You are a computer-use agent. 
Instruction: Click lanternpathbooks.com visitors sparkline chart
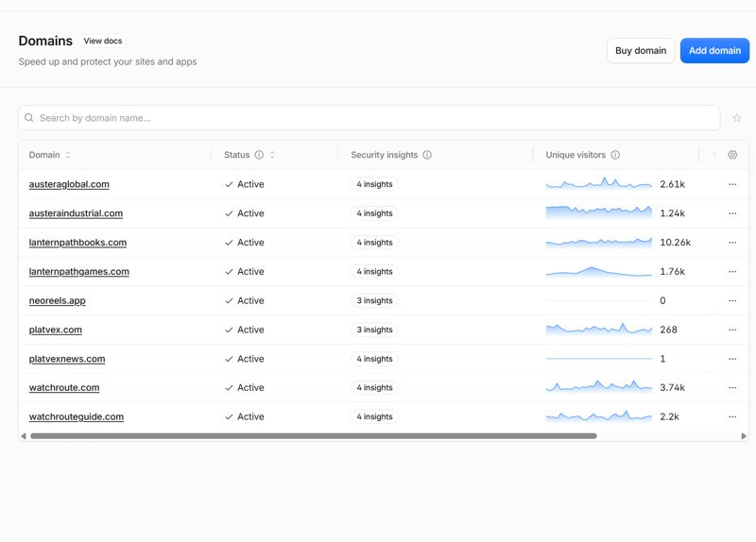coord(599,242)
